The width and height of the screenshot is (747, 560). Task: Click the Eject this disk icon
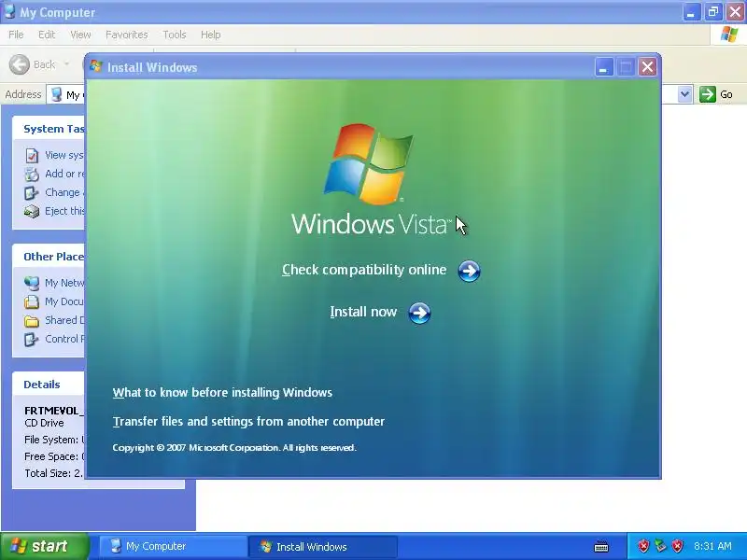click(x=32, y=212)
